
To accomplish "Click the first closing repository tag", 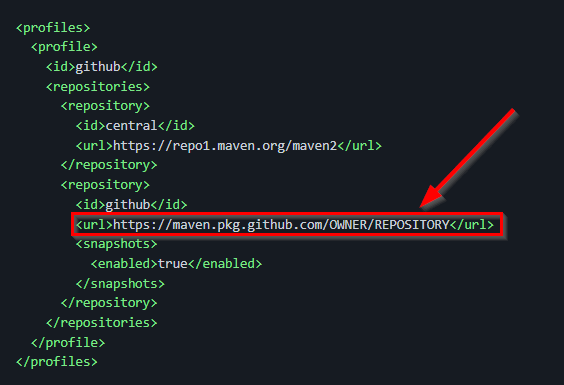I will tap(109, 165).
